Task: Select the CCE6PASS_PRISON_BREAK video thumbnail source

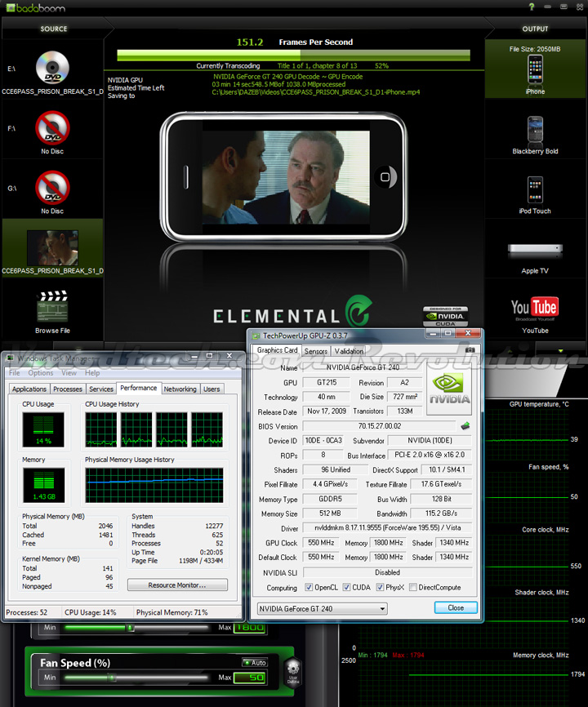Action: coord(53,247)
